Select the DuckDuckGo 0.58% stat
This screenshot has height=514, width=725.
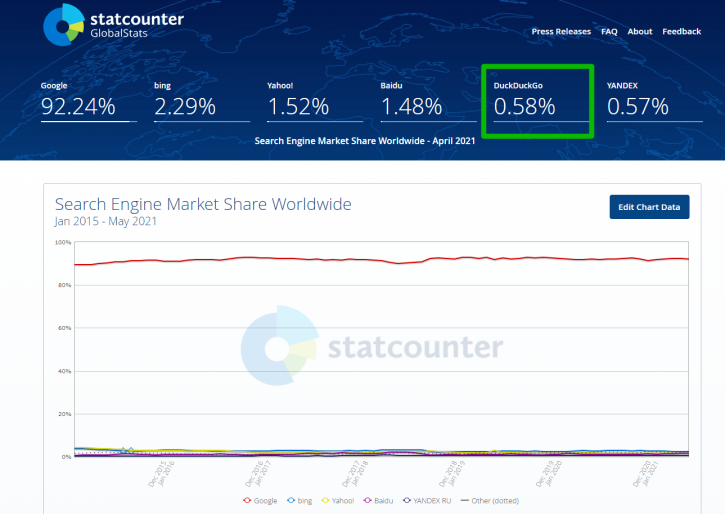tap(541, 101)
